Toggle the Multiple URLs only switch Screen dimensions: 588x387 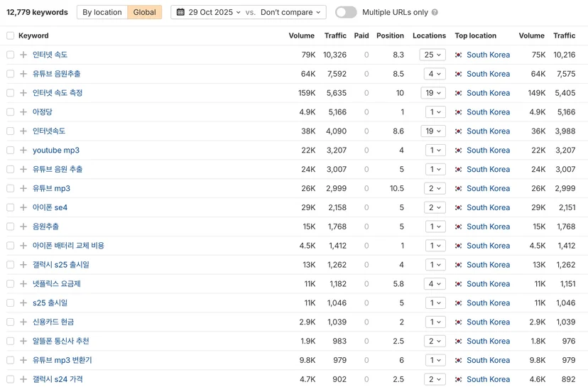pyautogui.click(x=346, y=12)
